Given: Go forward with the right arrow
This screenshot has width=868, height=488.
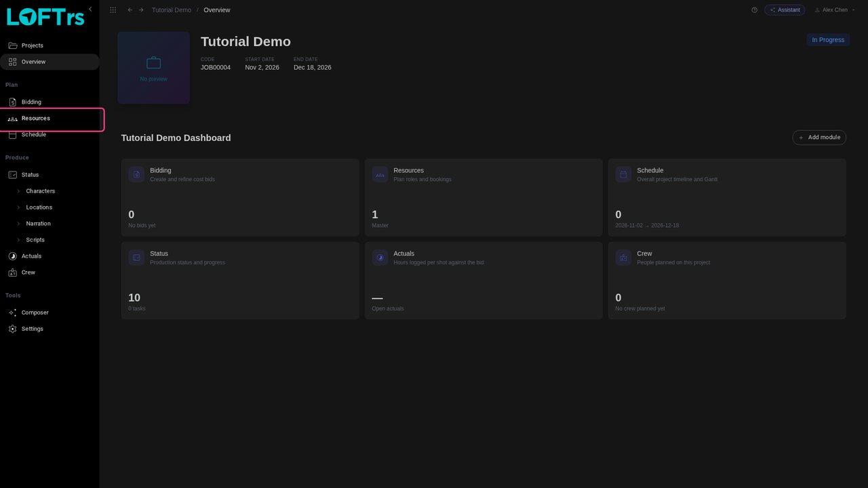Looking at the screenshot, I should [141, 10].
